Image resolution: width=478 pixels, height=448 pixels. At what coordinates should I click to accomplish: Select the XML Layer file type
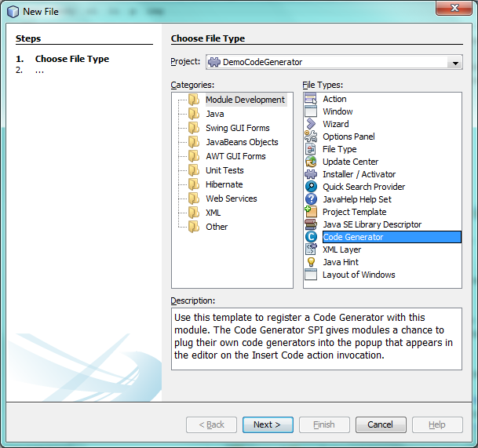pos(341,249)
